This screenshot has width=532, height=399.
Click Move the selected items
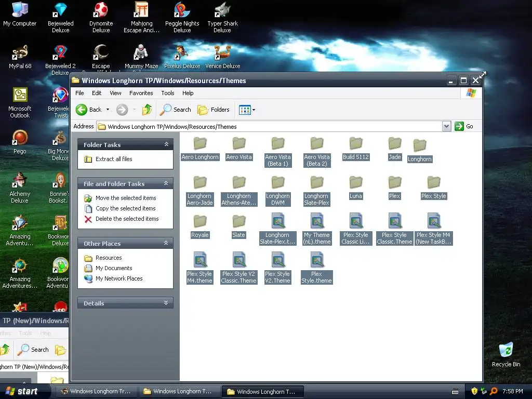[126, 198]
